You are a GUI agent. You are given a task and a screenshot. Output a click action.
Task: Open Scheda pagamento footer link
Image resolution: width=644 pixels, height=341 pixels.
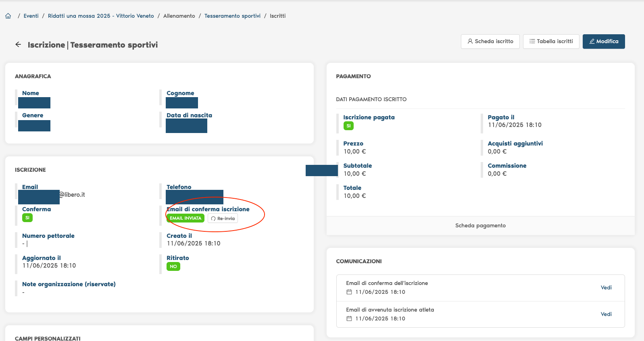click(x=480, y=226)
